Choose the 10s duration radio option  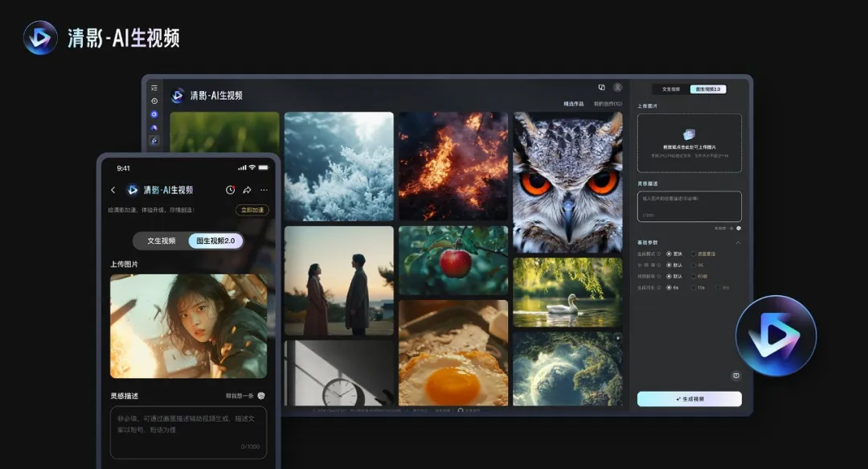point(694,287)
